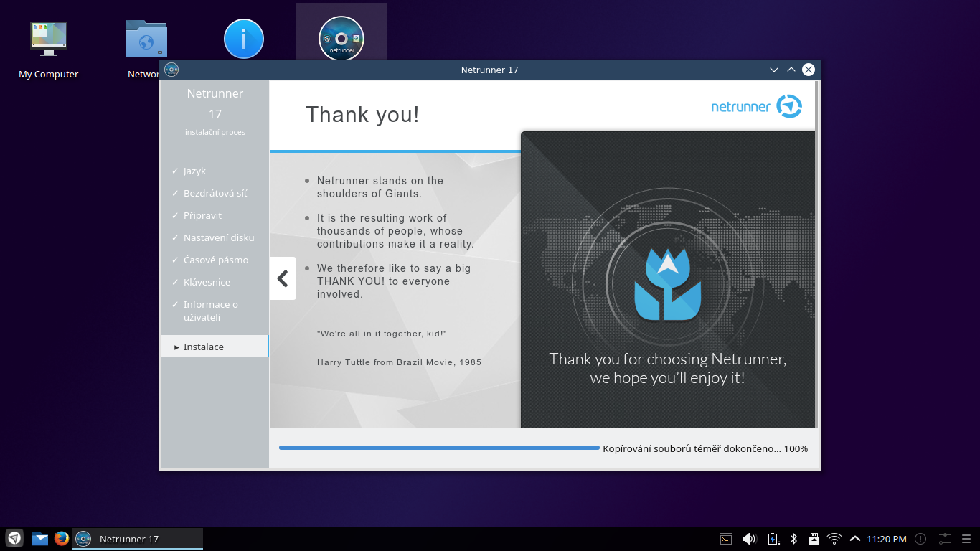Viewport: 980px width, 551px height.
Task: Click the slideshow vertical scrollbar
Action: 816,254
